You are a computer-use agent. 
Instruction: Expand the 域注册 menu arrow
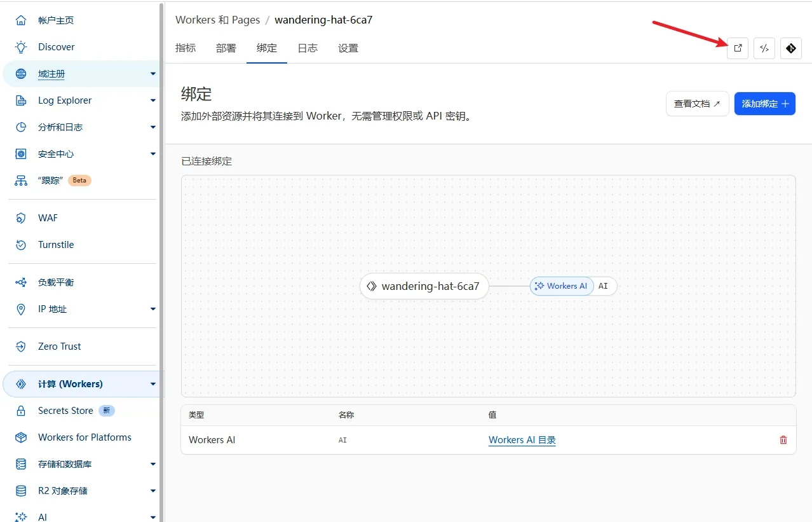[153, 74]
